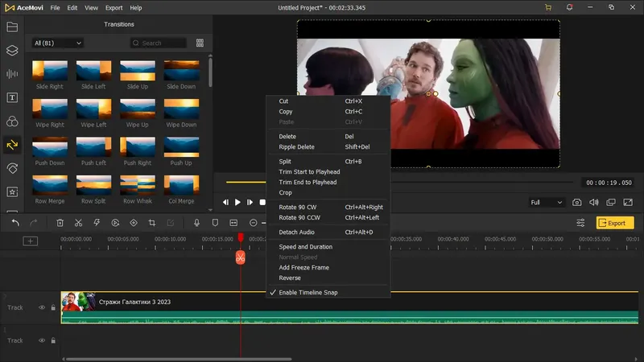Open the Text panel in the sidebar

point(12,97)
